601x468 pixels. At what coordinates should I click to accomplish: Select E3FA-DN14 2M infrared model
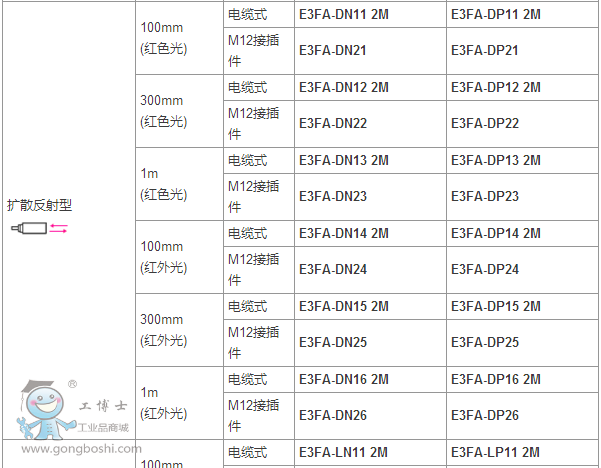pyautogui.click(x=344, y=233)
